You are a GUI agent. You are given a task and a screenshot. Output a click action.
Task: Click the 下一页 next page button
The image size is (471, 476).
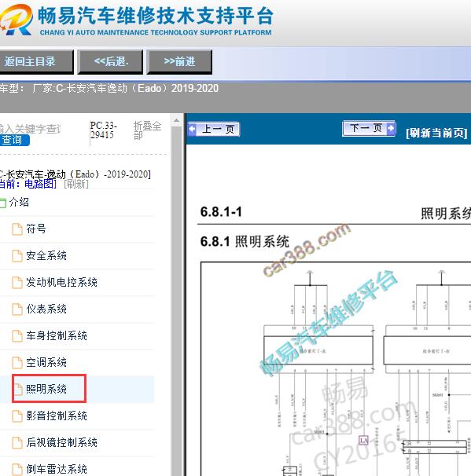click(x=369, y=128)
